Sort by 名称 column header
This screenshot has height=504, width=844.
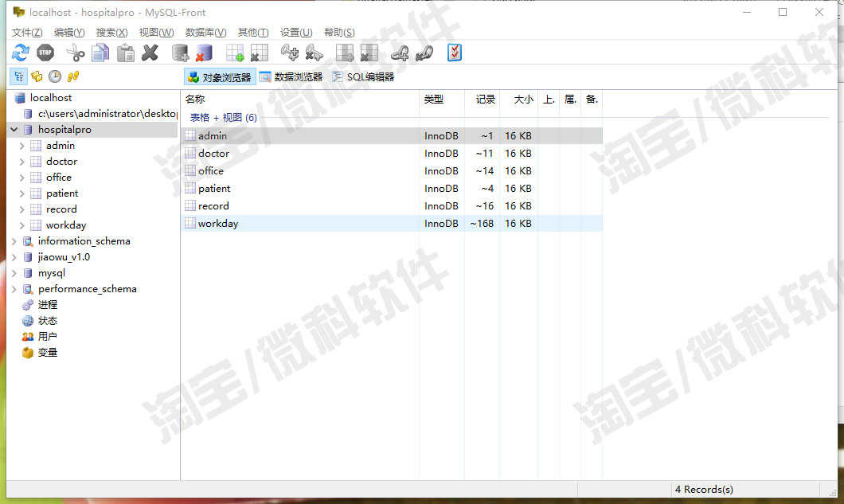300,99
